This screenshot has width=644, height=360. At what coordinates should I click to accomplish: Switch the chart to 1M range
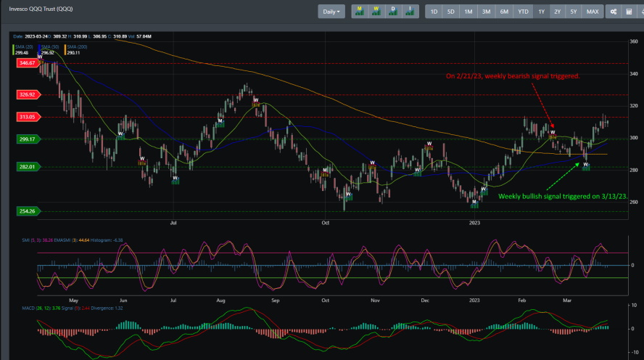click(468, 12)
